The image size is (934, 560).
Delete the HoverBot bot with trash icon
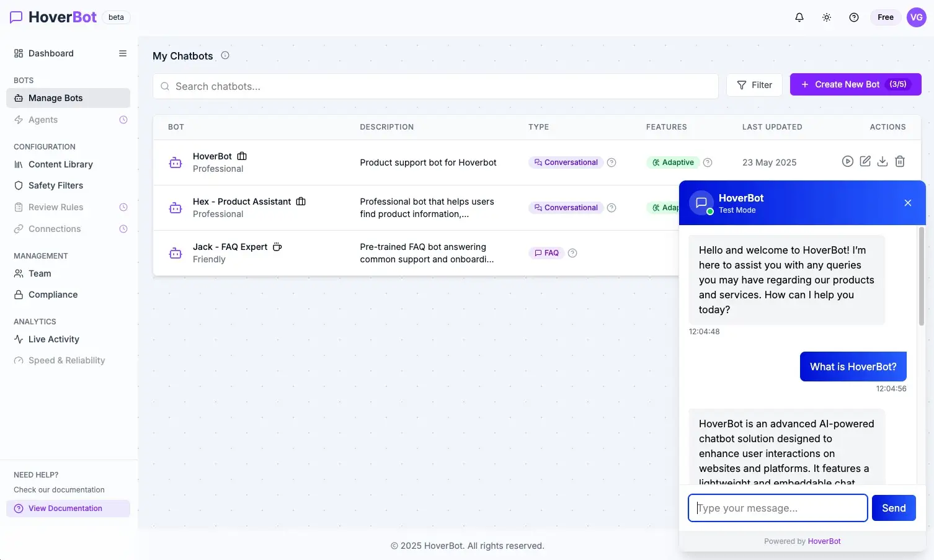click(900, 161)
